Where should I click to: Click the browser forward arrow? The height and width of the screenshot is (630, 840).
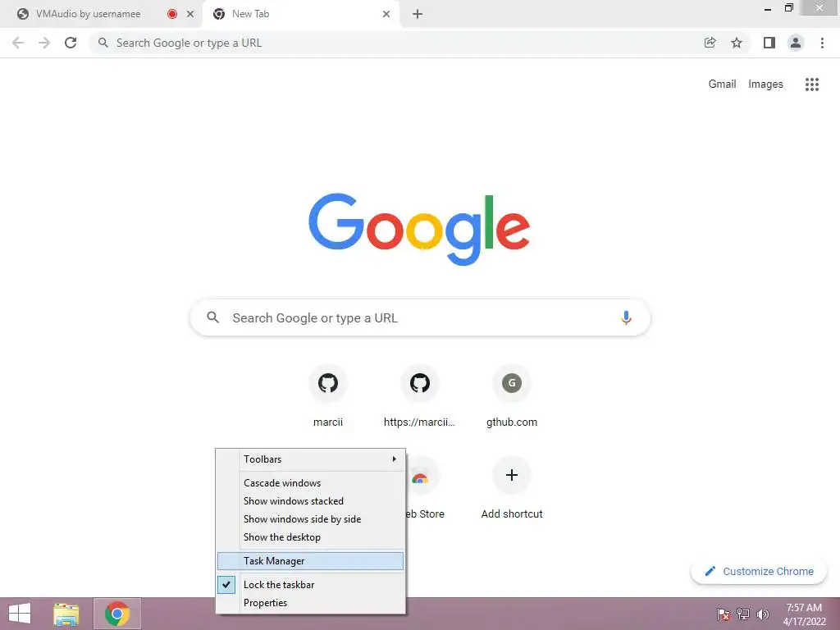pyautogui.click(x=44, y=43)
